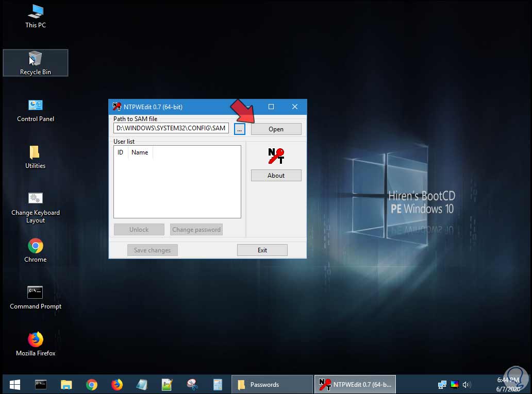Click the NT key logo above About
Screen dimensions: 532x394
(276, 156)
